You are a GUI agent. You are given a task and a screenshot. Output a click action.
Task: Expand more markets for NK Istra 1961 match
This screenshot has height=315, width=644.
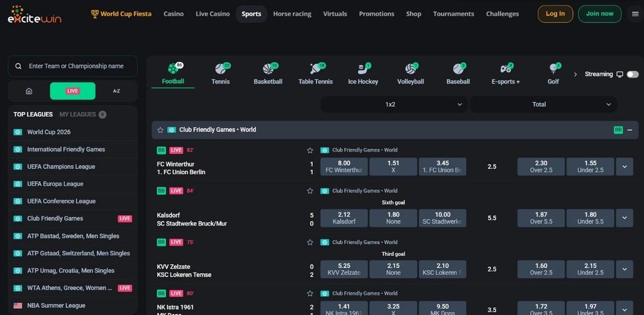[625, 309]
